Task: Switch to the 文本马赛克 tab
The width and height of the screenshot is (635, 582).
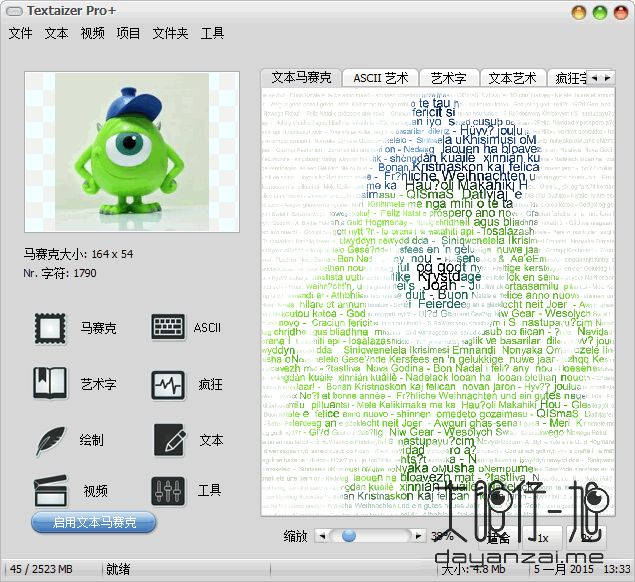Action: point(301,77)
